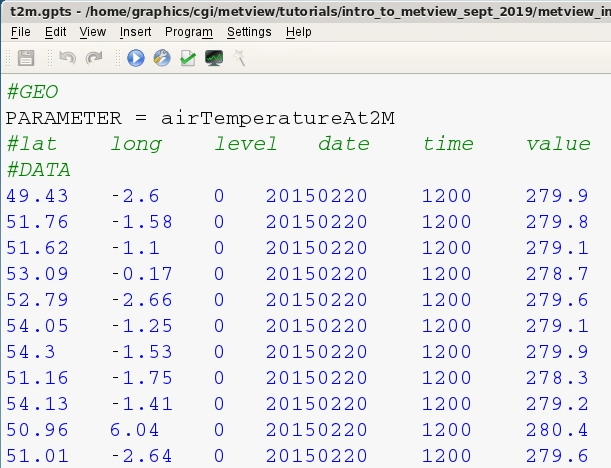The width and height of the screenshot is (611, 468).
Task: Open the View menu
Action: point(93,32)
